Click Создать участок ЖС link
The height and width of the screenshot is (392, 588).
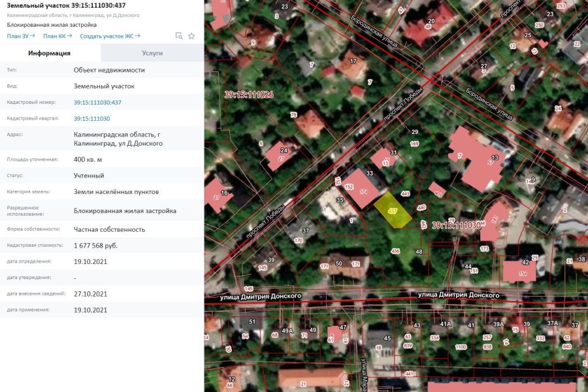pyautogui.click(x=110, y=36)
